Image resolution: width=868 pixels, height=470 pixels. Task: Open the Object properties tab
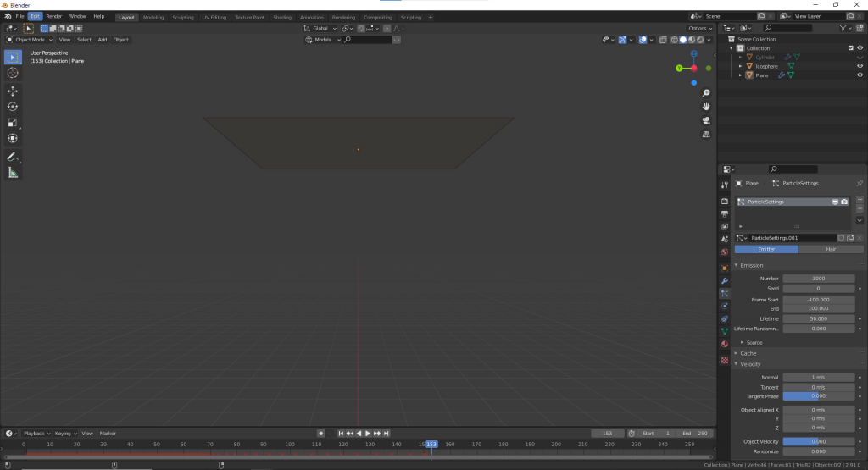point(725,268)
